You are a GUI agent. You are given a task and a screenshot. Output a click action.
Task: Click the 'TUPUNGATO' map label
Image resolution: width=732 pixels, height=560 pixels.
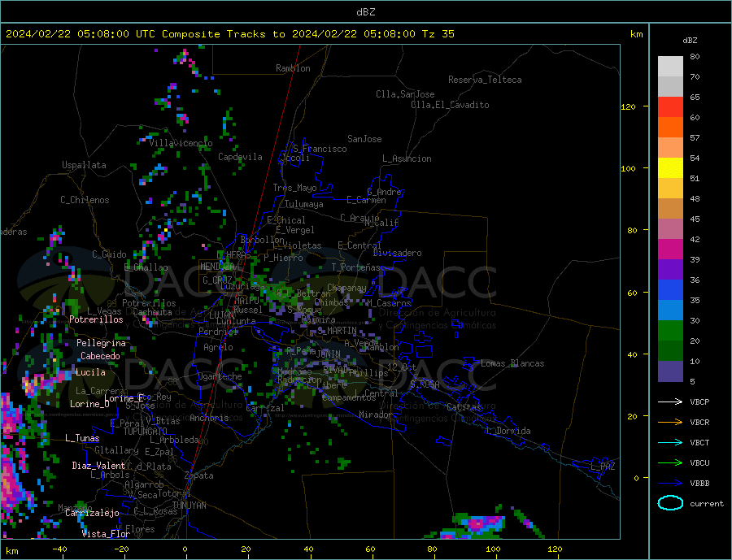[146, 432]
